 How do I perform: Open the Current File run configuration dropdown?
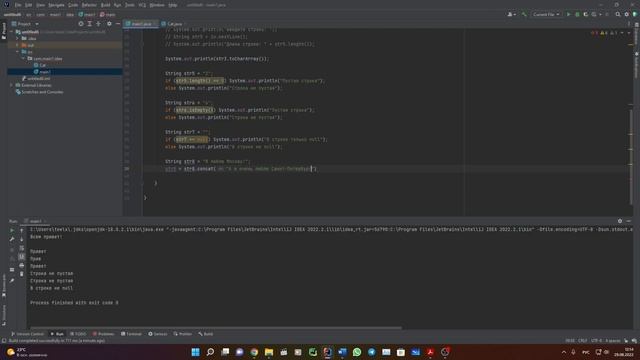click(546, 14)
